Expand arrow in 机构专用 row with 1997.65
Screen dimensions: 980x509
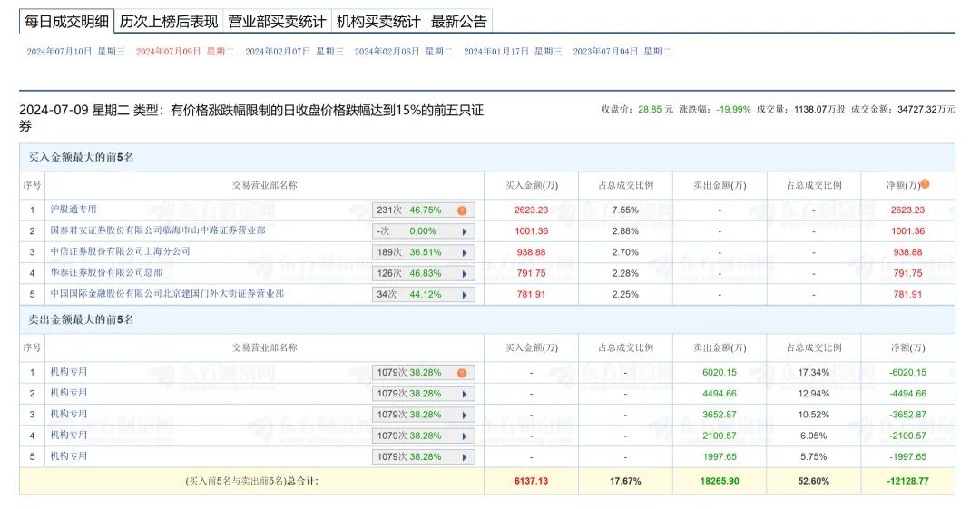(x=465, y=457)
